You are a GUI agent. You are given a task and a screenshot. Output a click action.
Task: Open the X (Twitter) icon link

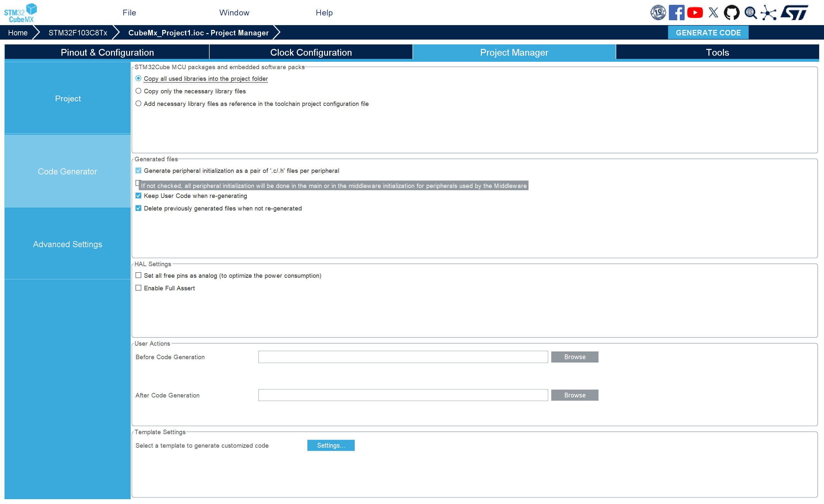click(x=713, y=13)
